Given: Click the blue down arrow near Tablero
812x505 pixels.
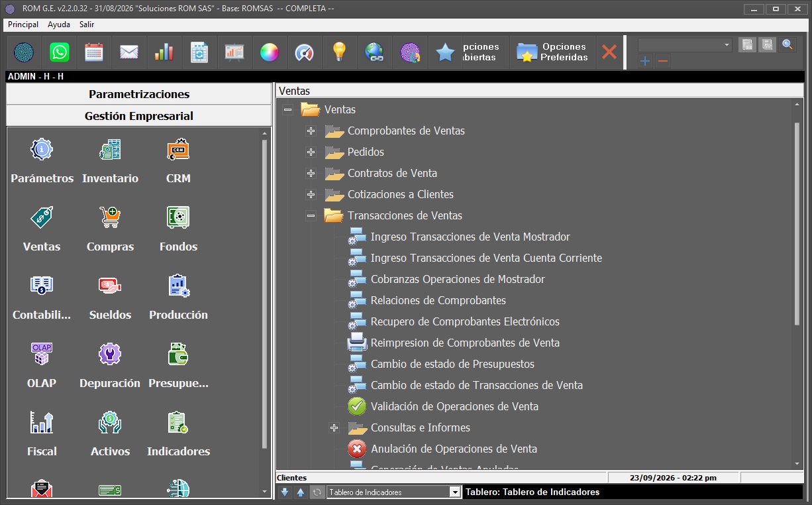Looking at the screenshot, I should 285,492.
